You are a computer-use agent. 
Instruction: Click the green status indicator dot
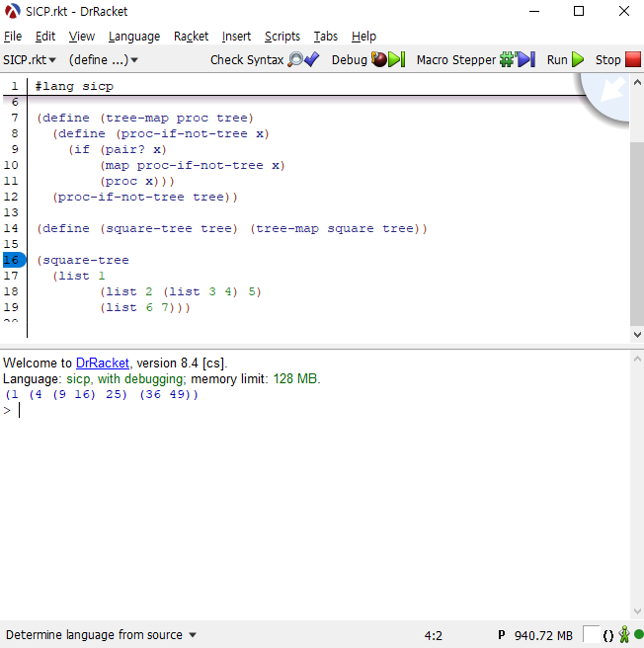click(638, 635)
